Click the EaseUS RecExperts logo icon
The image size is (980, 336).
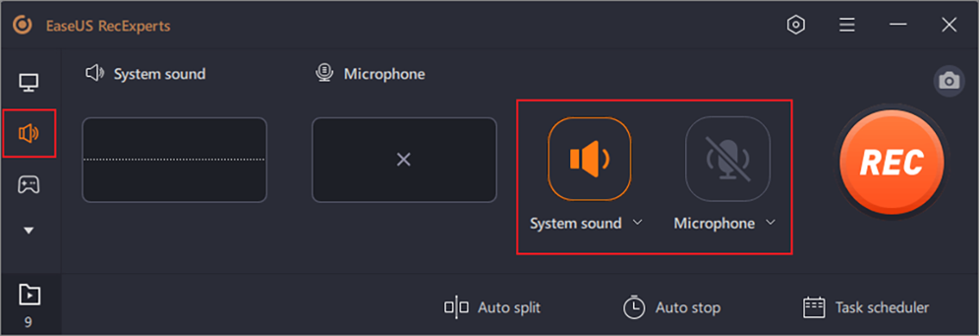22,26
